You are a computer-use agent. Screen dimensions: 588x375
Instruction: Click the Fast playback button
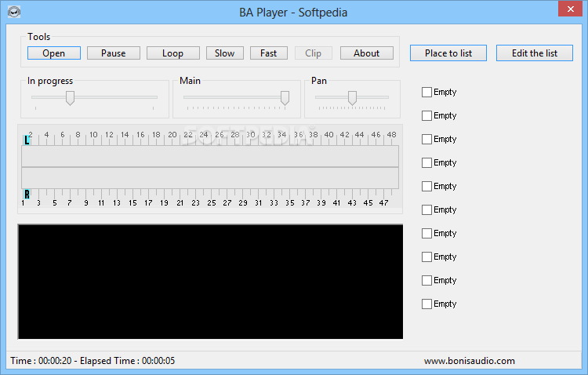tap(269, 53)
